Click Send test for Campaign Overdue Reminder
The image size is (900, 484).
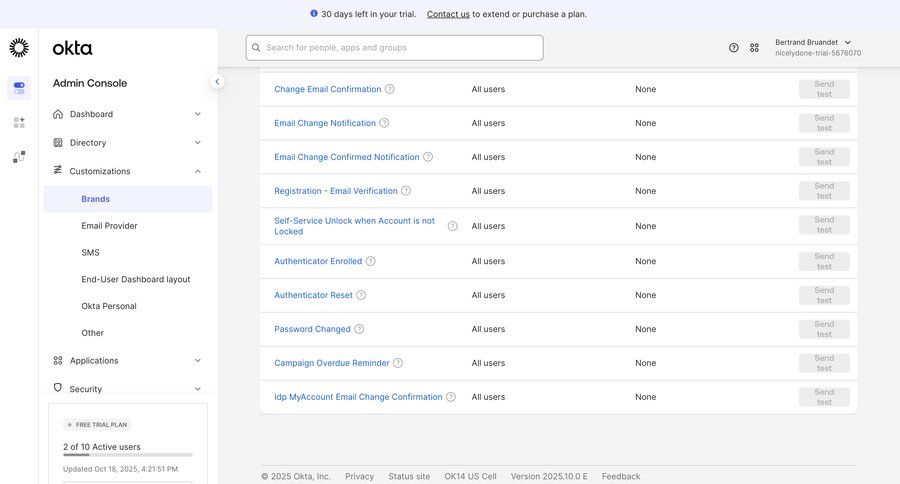click(824, 363)
